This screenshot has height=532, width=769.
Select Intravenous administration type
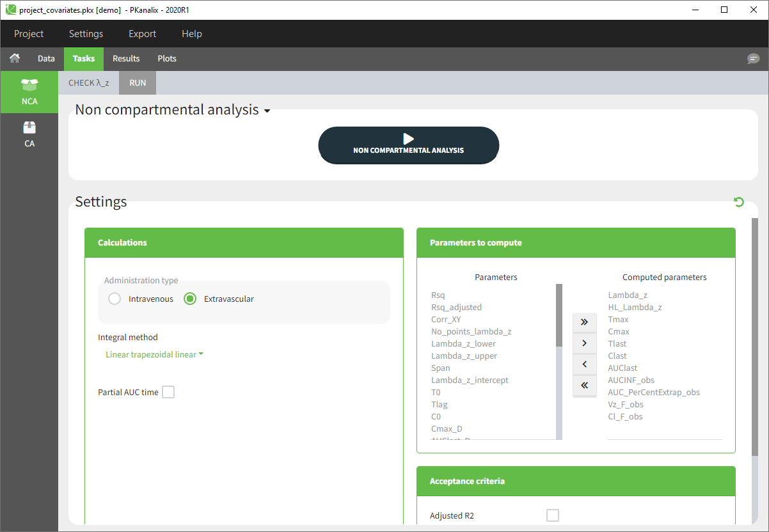115,299
